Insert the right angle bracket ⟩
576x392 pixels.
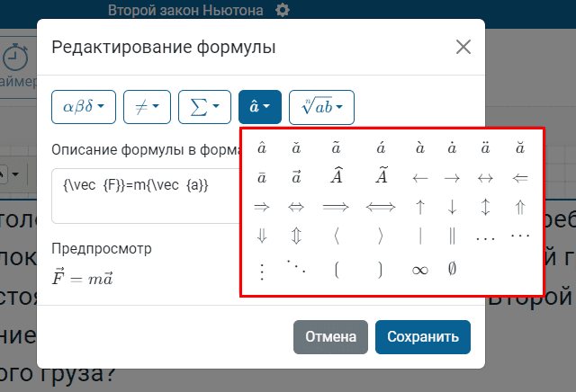tap(381, 236)
